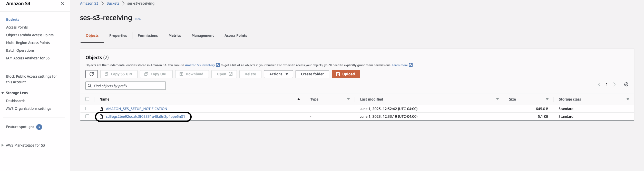Image resolution: width=644 pixels, height=171 pixels.
Task: Sort by Size column arrow
Action: pyautogui.click(x=547, y=99)
